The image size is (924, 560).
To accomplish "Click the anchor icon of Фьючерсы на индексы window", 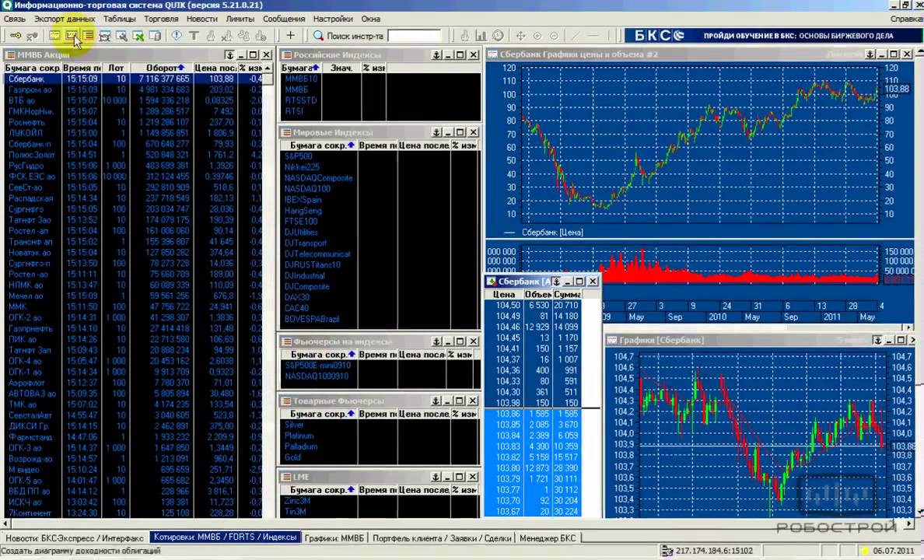I will [x=436, y=341].
